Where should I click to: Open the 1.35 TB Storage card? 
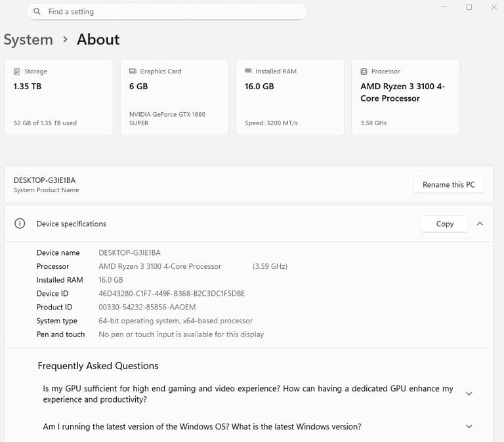[x=58, y=98]
